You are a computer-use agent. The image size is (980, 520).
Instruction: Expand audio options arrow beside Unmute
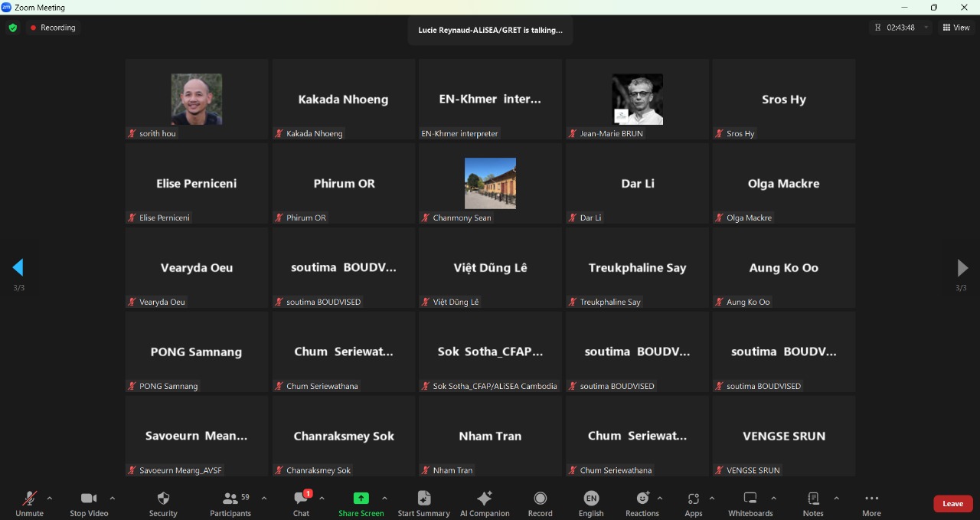pyautogui.click(x=50, y=498)
